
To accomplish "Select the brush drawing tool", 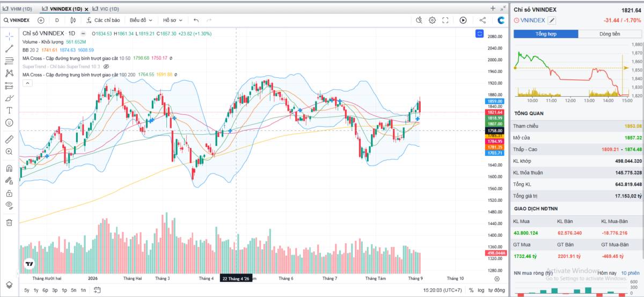I will click(x=9, y=98).
